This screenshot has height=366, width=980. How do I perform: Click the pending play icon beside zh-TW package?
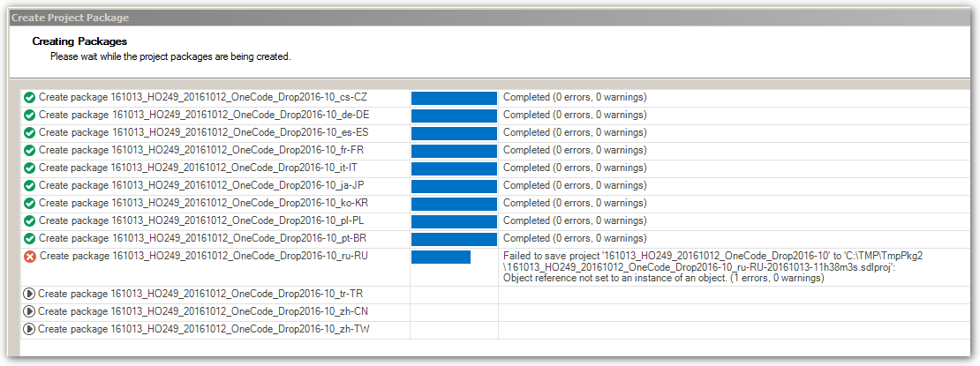[29, 329]
